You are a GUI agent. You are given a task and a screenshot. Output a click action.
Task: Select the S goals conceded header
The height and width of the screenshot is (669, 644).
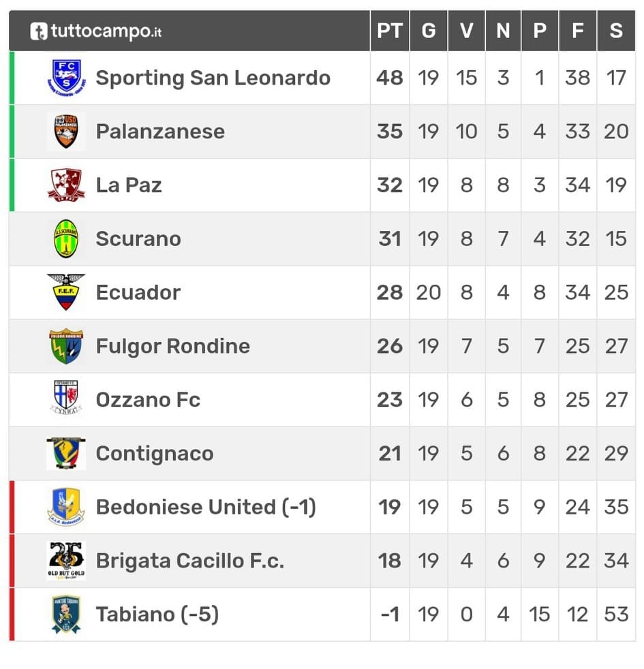[x=616, y=31]
